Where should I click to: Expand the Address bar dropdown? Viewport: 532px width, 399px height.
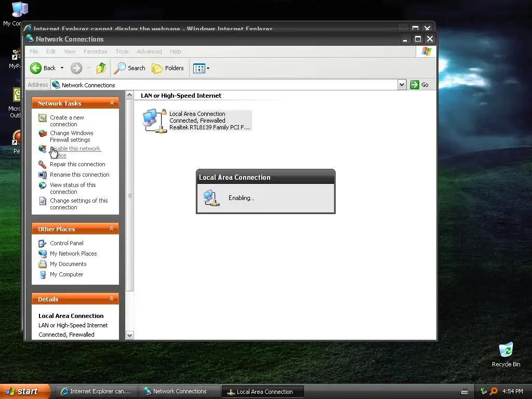click(x=402, y=85)
